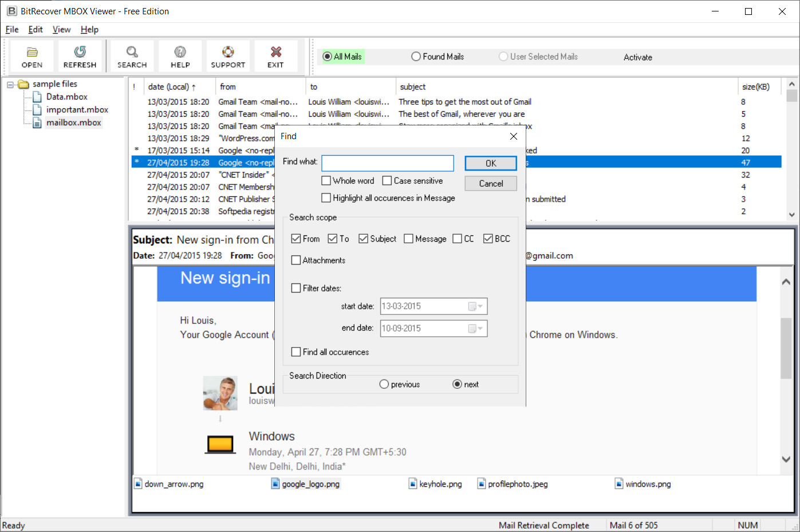Enable the Case sensitive checkbox

[x=387, y=181]
